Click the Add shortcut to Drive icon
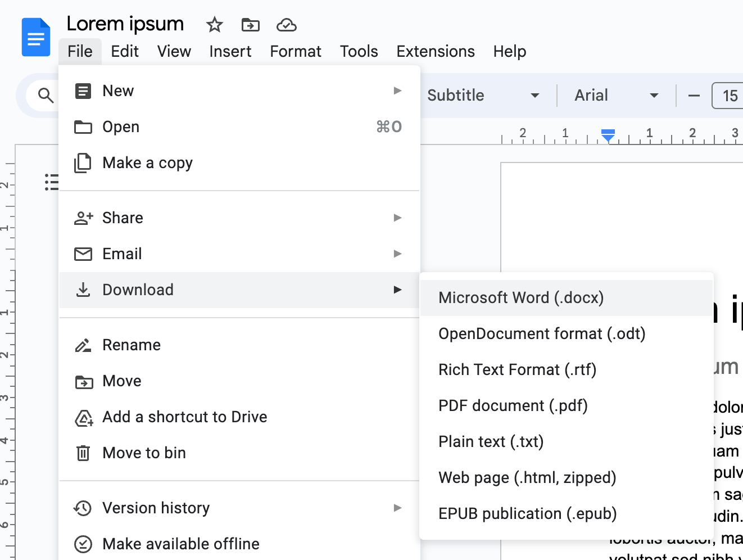This screenshot has height=560, width=743. 84,418
